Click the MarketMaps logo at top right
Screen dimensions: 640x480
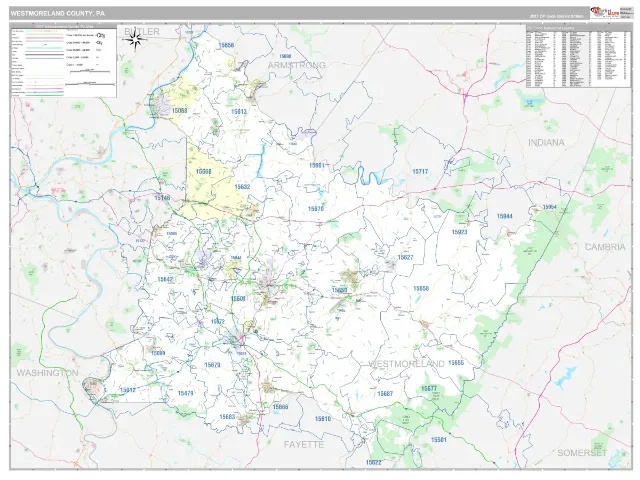coord(604,13)
